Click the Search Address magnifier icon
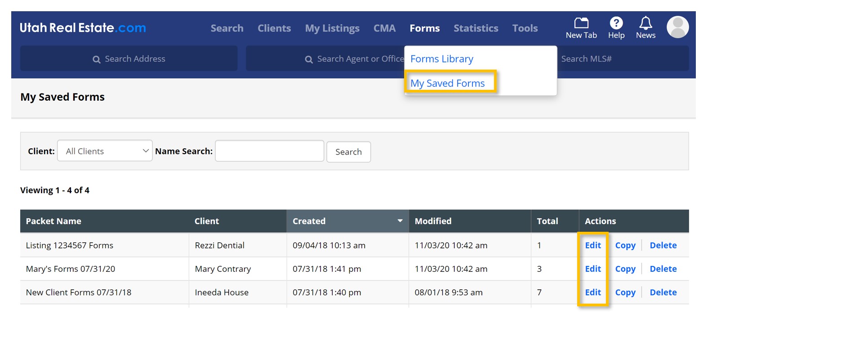The width and height of the screenshot is (868, 349). pos(96,59)
